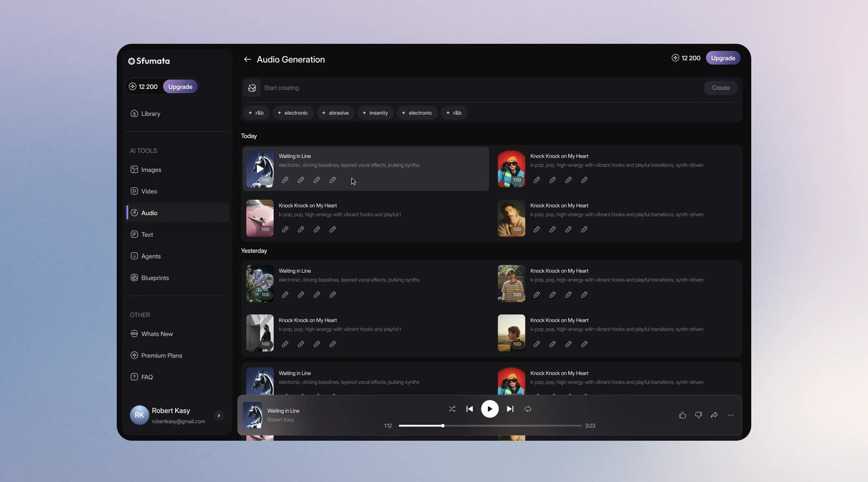Add the insanity tag
This screenshot has width=868, height=482.
point(375,113)
